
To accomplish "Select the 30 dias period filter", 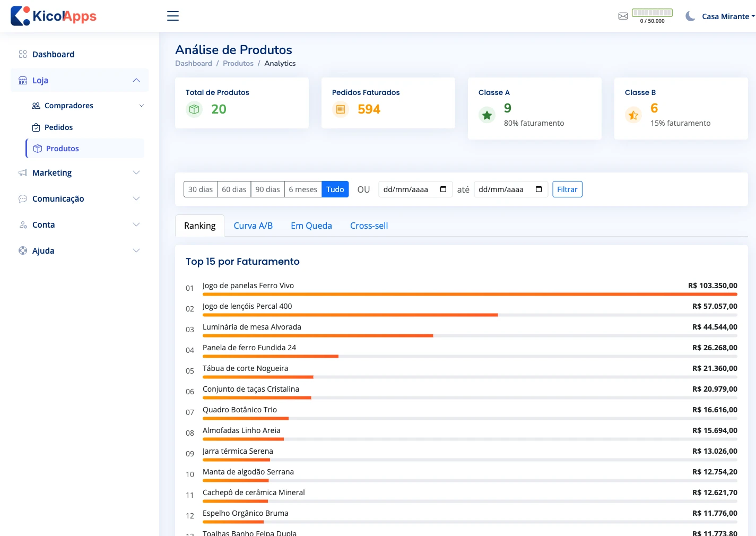I will [201, 189].
